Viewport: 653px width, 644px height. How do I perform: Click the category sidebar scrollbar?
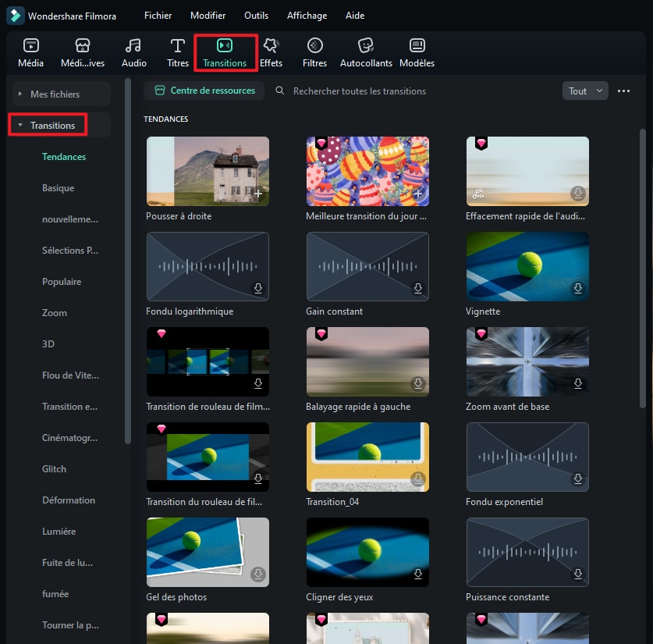pos(128,262)
